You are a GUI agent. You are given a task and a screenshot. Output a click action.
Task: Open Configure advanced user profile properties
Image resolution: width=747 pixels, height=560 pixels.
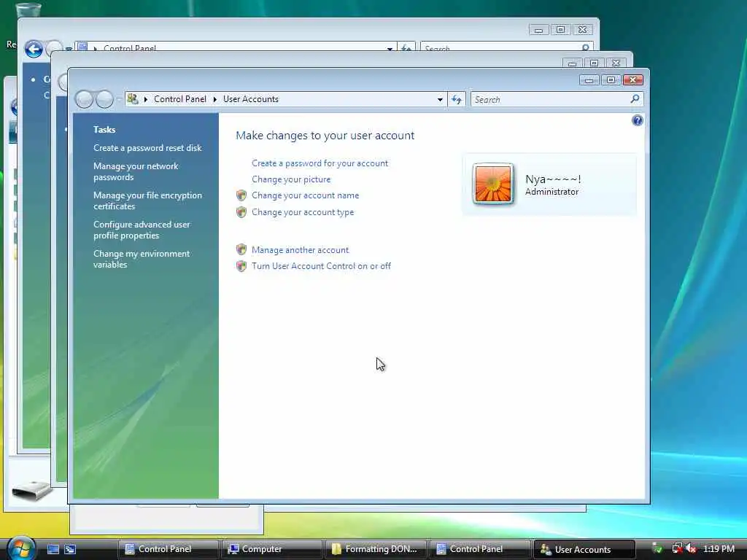click(142, 230)
